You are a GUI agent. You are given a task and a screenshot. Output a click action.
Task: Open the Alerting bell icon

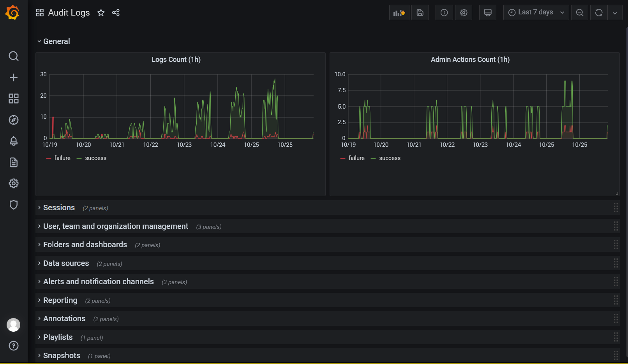click(14, 141)
